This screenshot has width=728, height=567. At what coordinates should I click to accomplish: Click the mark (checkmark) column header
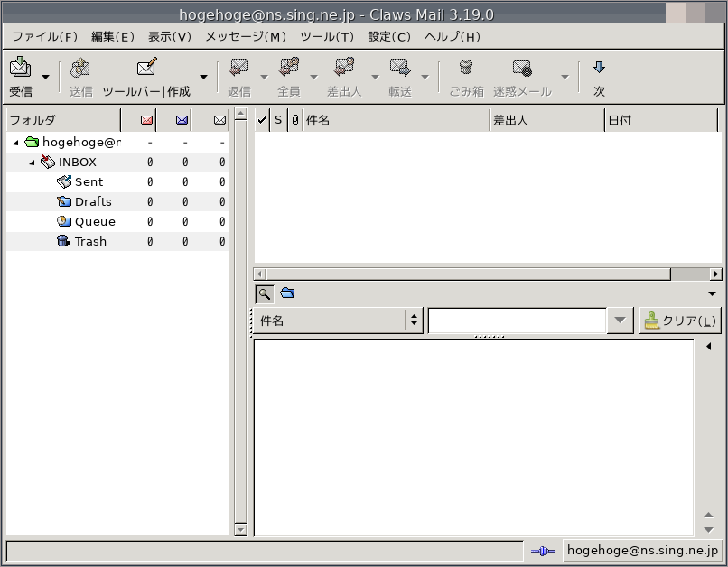262,120
